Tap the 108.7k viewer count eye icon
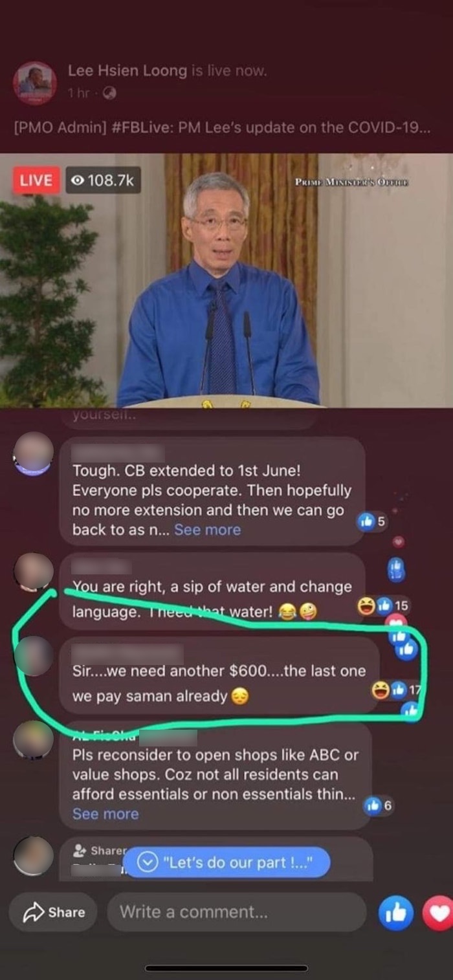The image size is (453, 980). [x=80, y=180]
